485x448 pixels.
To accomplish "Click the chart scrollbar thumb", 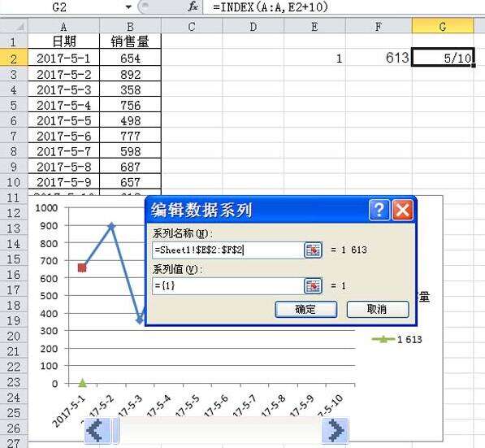I will click(115, 430).
